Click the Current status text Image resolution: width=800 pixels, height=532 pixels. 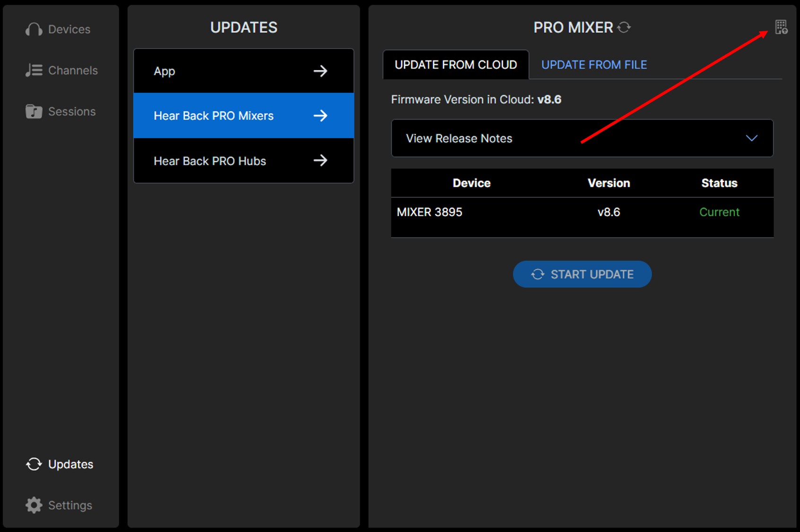[x=719, y=212]
